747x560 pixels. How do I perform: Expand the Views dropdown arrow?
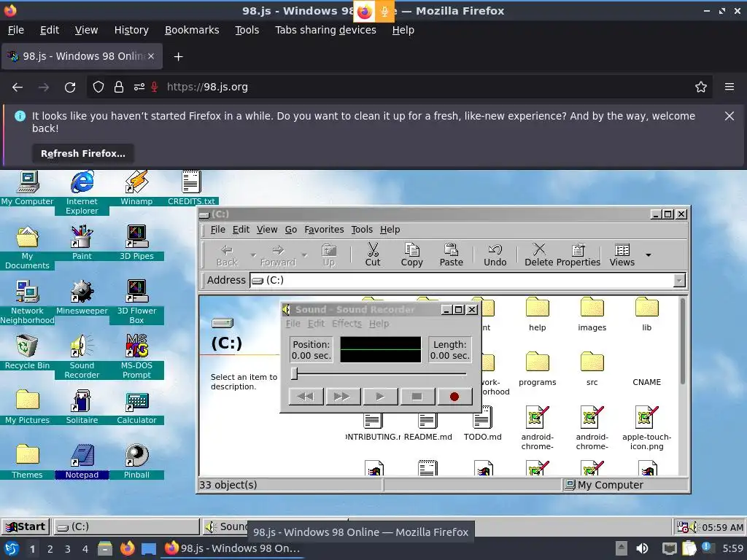(x=648, y=255)
